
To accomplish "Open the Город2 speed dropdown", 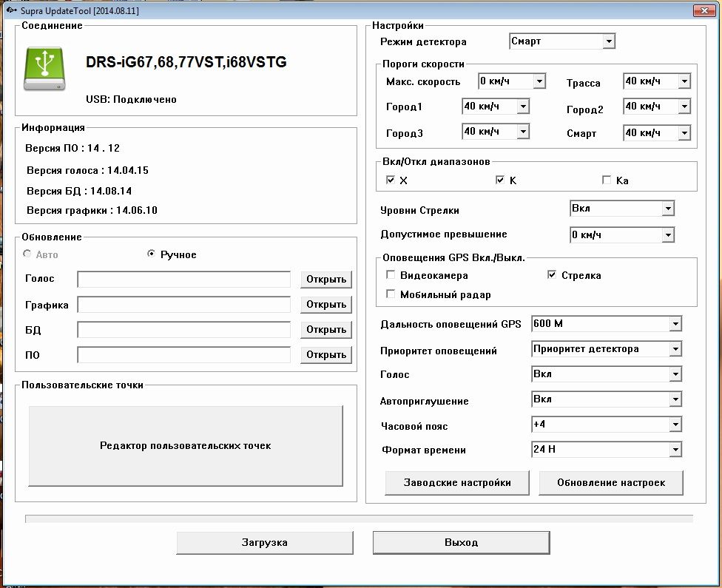I will (x=657, y=107).
